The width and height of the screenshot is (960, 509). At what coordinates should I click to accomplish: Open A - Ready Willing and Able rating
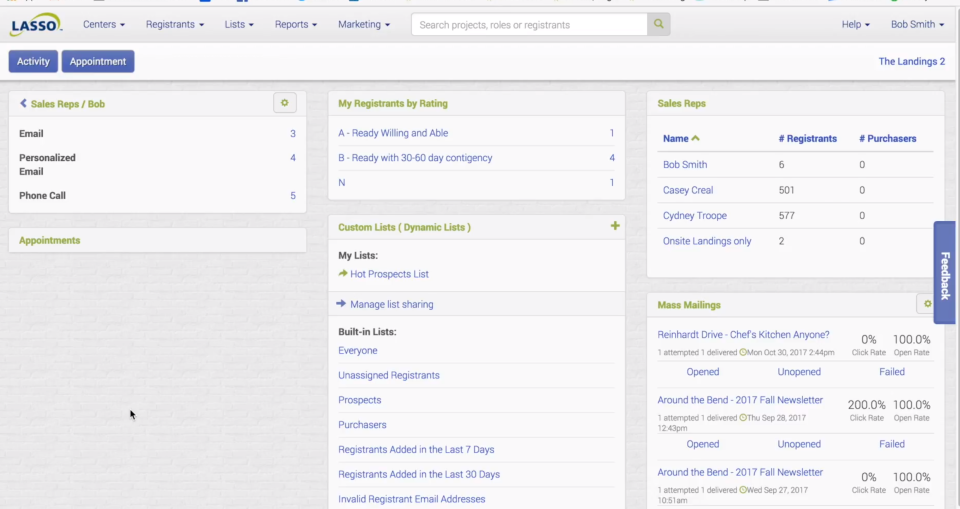(393, 133)
